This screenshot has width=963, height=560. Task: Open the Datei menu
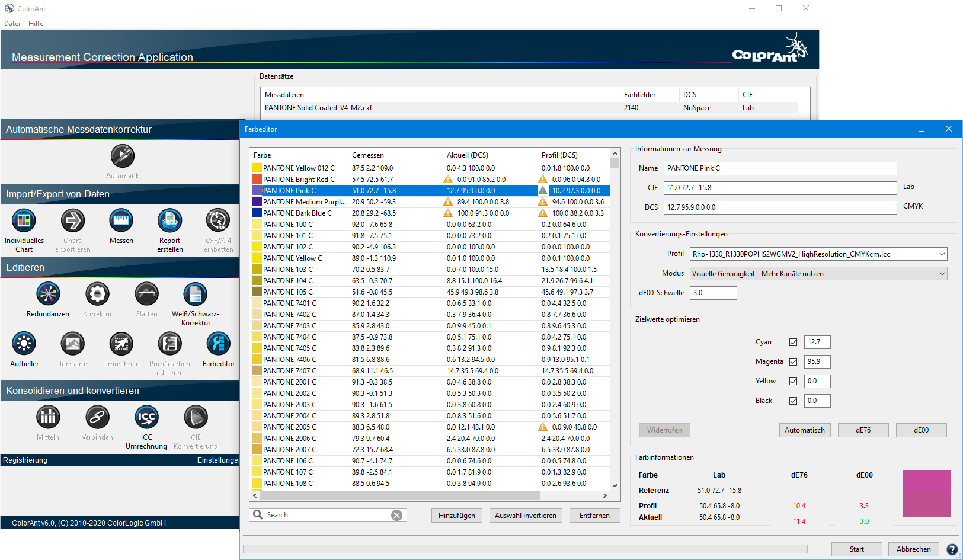point(12,24)
